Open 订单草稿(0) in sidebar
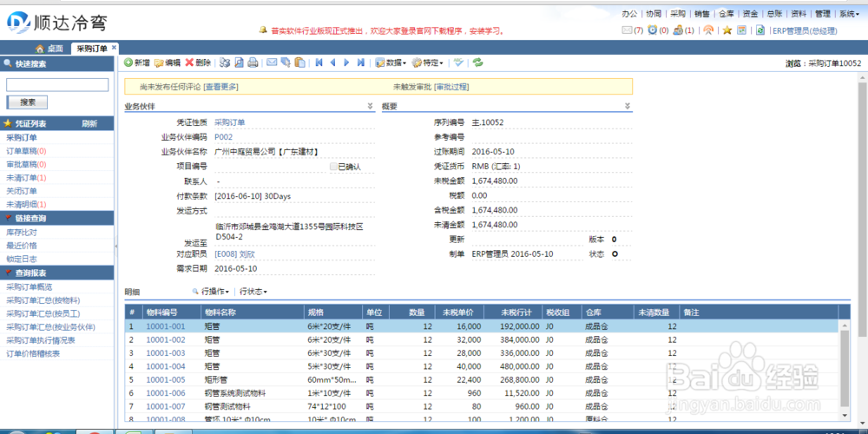868x434 pixels. coord(26,151)
